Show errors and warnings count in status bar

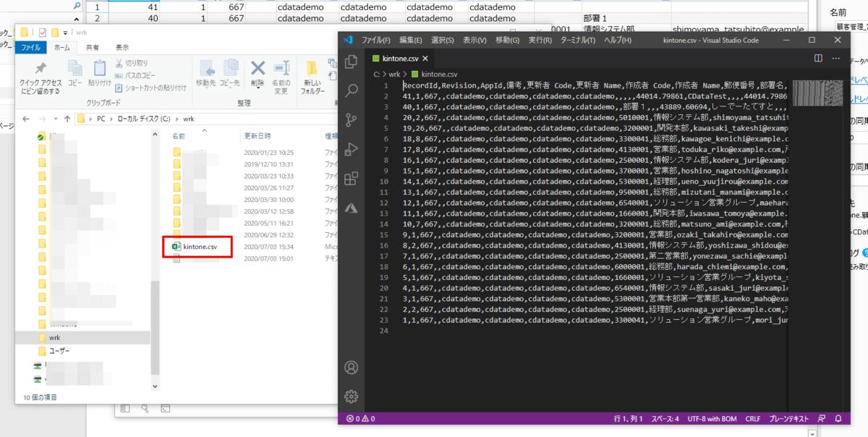(360, 418)
